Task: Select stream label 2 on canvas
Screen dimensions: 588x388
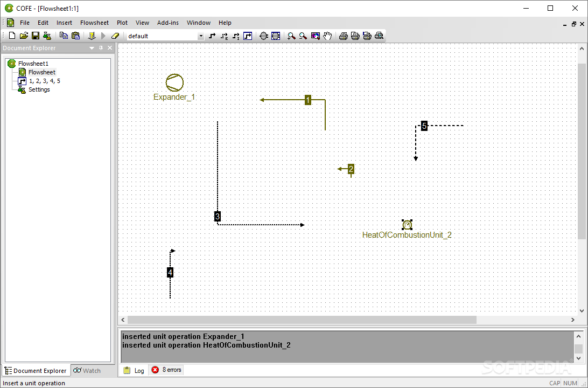Action: coord(351,169)
